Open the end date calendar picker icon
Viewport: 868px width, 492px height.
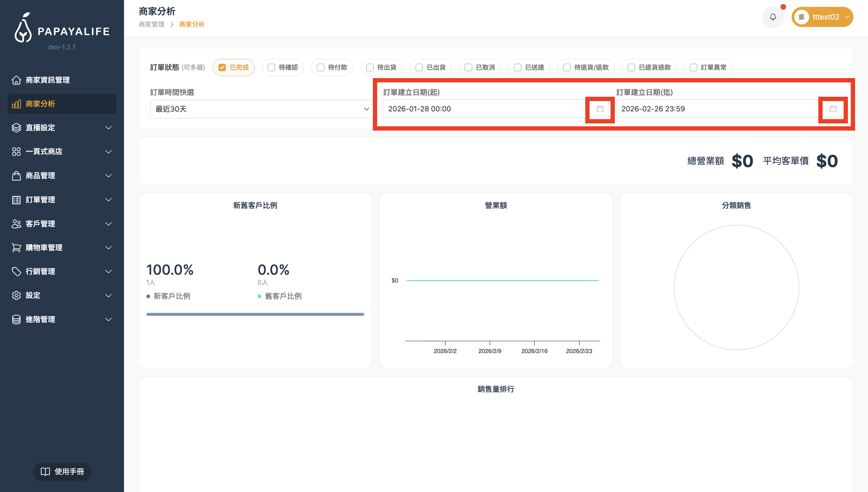(833, 109)
